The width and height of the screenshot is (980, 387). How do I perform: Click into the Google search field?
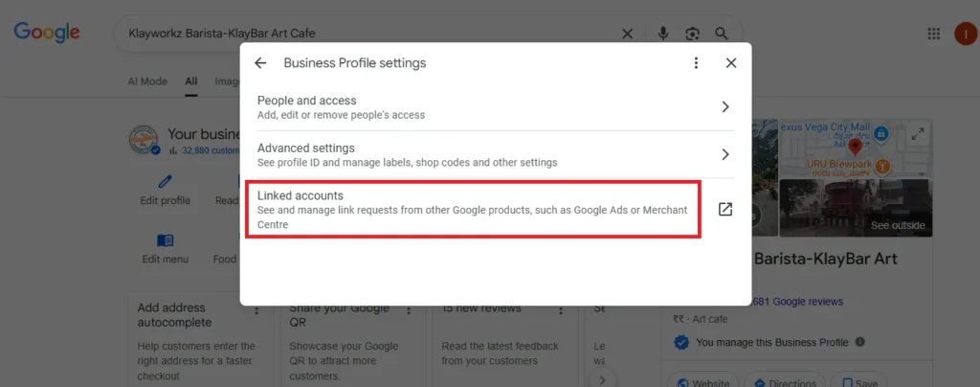364,34
